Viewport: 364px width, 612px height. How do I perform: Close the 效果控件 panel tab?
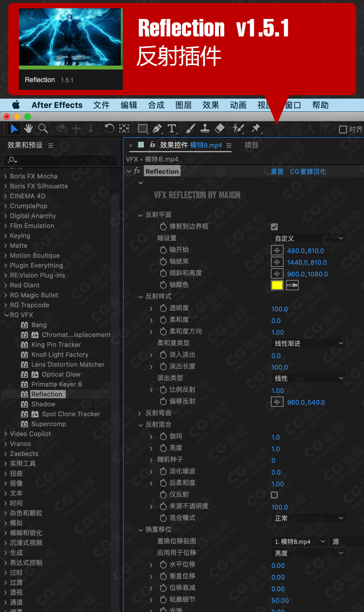click(131, 145)
